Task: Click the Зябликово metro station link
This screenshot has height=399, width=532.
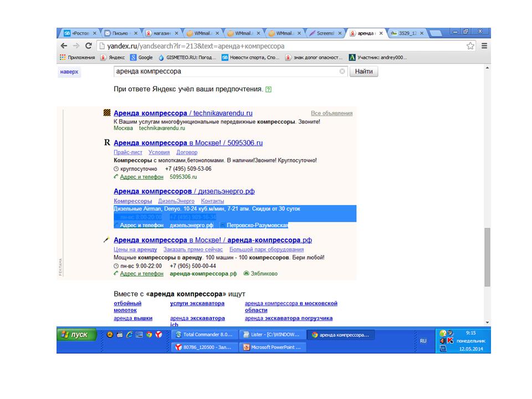Action: (x=264, y=273)
